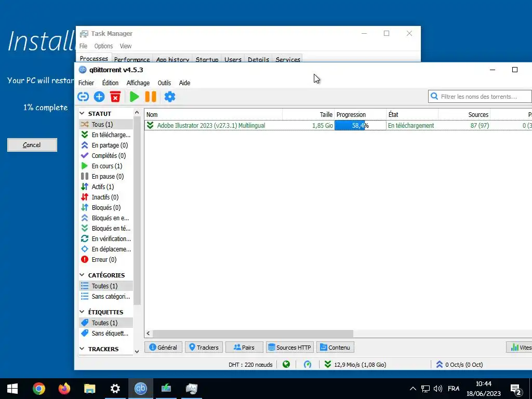
Task: Click the torrent name filter field
Action: pyautogui.click(x=480, y=97)
